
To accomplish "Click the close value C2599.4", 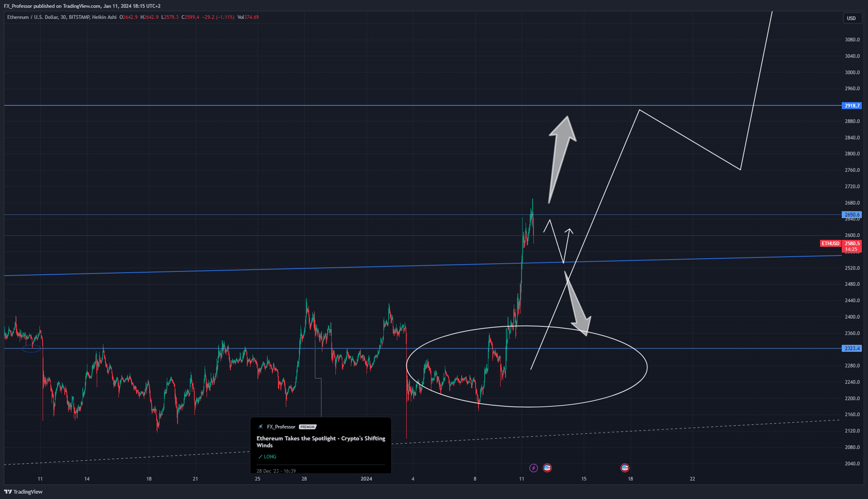I will [190, 17].
